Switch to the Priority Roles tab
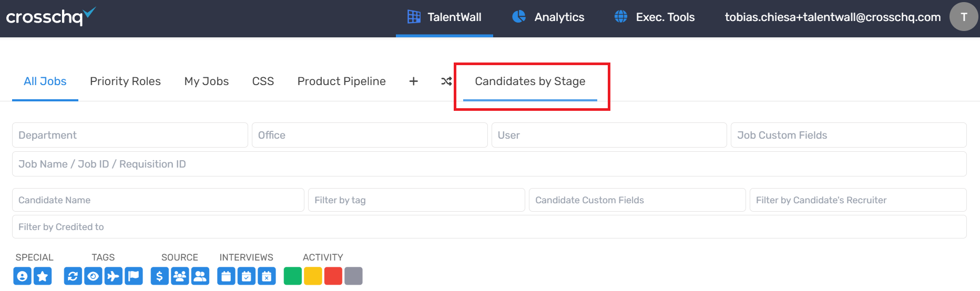 click(x=125, y=81)
